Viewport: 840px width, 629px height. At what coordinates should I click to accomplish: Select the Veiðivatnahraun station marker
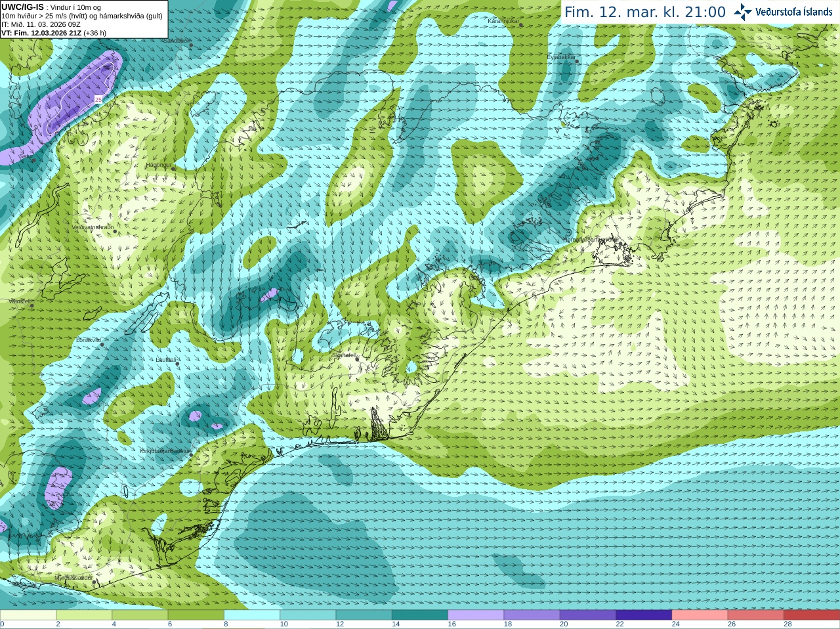coord(114,231)
